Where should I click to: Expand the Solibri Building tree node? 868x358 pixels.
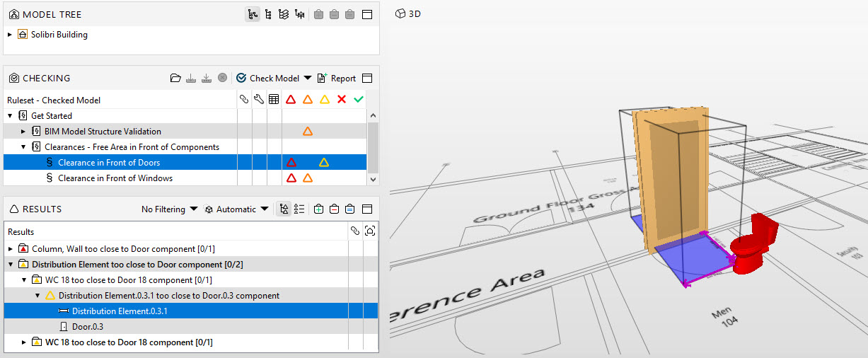pyautogui.click(x=10, y=35)
